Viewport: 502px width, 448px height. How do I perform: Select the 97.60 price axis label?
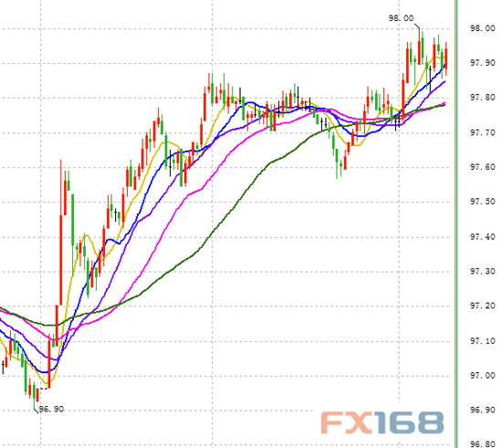pos(482,167)
